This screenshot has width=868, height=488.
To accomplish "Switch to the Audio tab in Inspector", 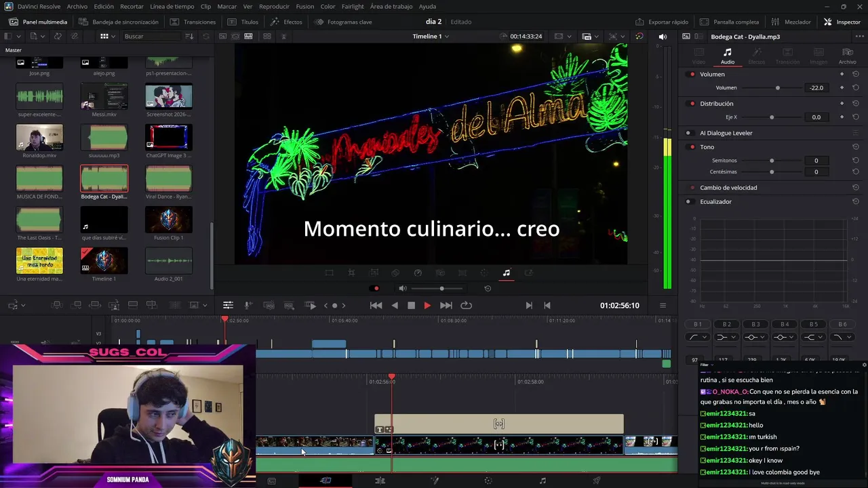I will (x=727, y=56).
